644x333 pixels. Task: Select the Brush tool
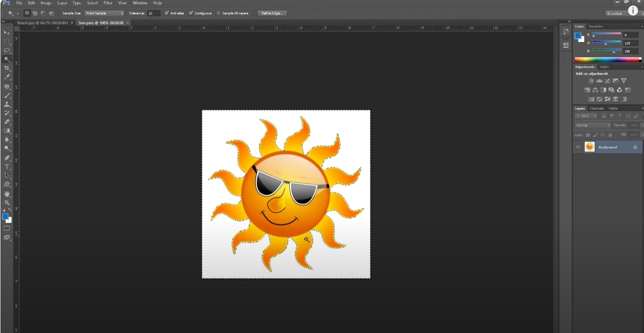pyautogui.click(x=7, y=96)
